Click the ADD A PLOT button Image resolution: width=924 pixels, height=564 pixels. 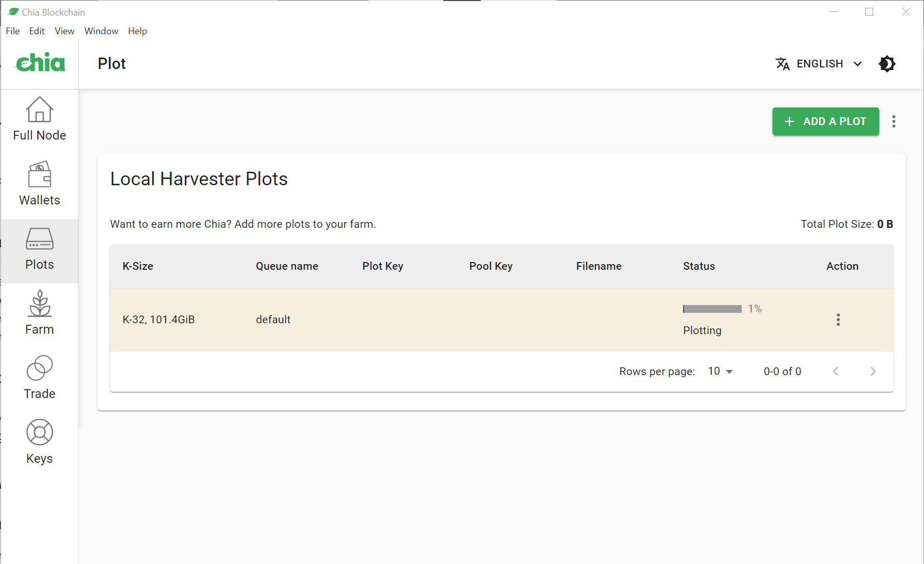coord(825,121)
